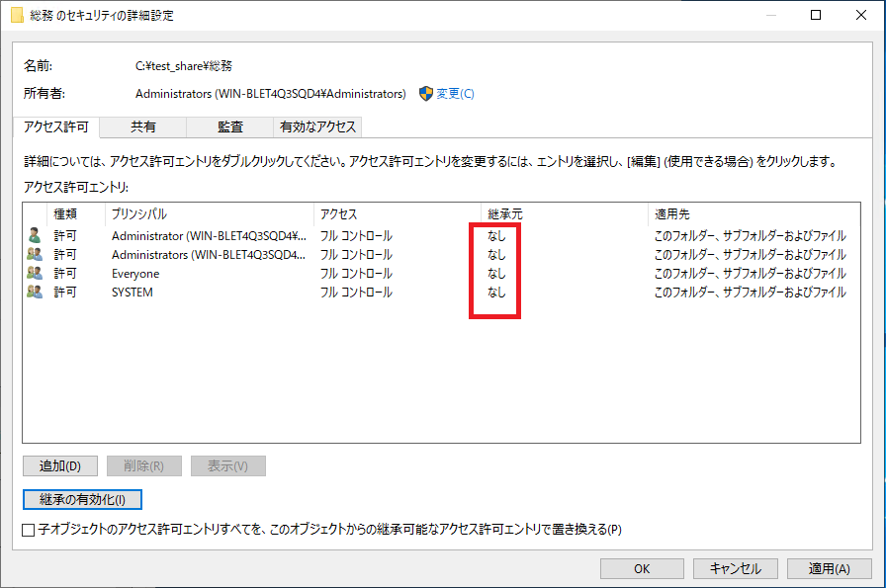Image resolution: width=886 pixels, height=588 pixels.
Task: Confirm with the OK button
Action: pyautogui.click(x=642, y=569)
